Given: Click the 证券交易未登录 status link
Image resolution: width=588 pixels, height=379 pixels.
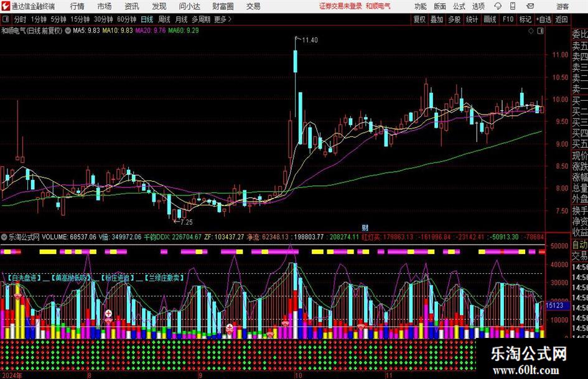Looking at the screenshot, I should point(340,6).
